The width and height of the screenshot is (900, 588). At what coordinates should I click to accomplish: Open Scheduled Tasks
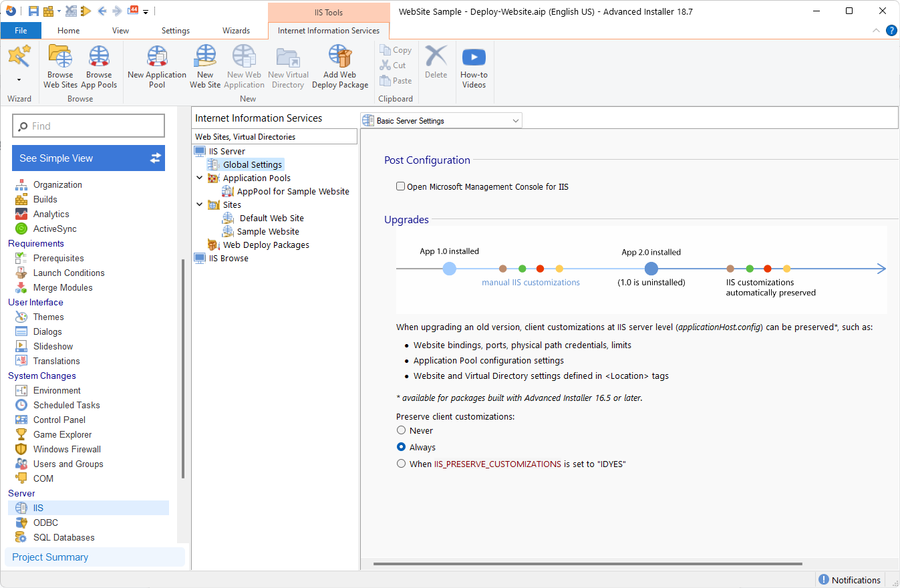click(x=67, y=406)
